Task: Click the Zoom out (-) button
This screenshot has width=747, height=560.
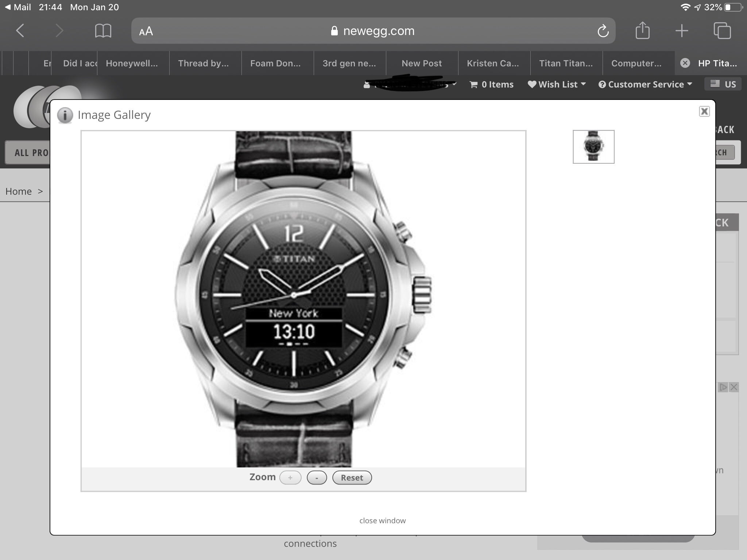Action: [x=316, y=477]
